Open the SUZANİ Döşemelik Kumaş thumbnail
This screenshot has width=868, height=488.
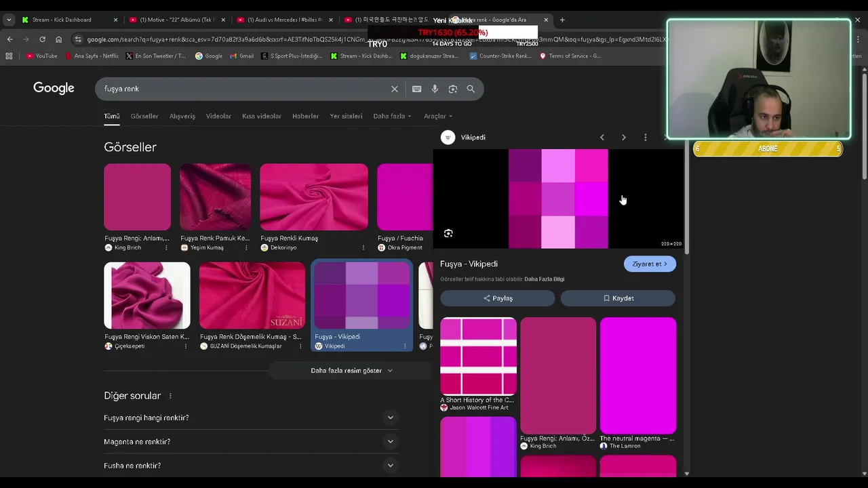[252, 296]
